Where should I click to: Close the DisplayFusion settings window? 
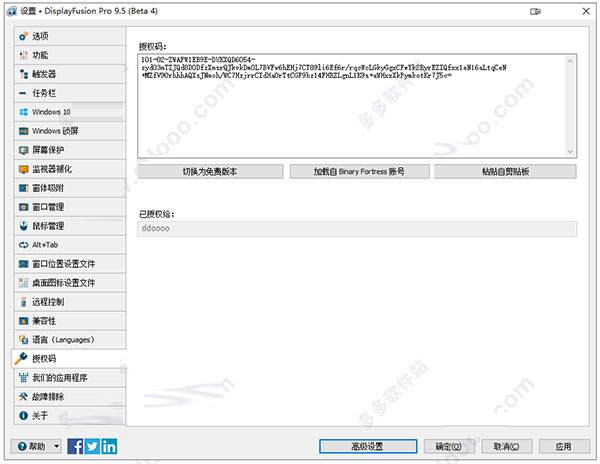pyautogui.click(x=586, y=11)
